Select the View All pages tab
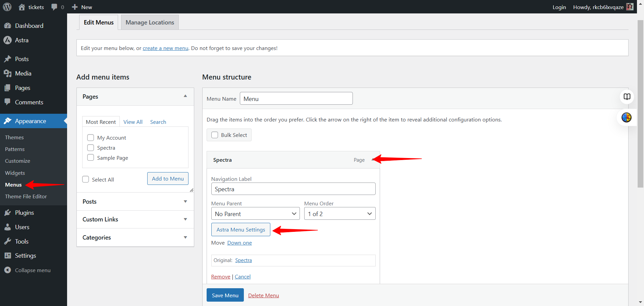 (x=133, y=122)
